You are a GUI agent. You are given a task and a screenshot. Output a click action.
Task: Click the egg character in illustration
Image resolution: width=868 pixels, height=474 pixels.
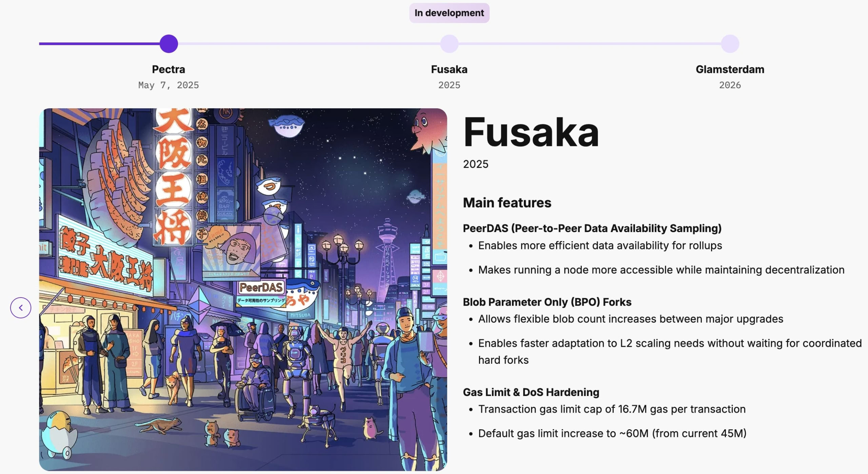(59, 433)
